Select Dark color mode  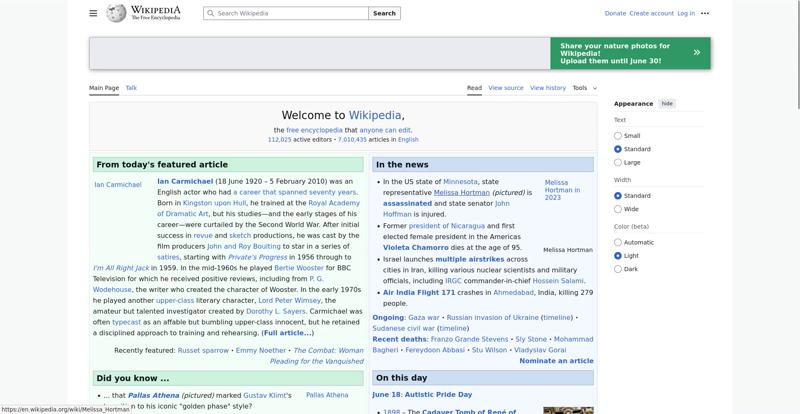tap(617, 269)
